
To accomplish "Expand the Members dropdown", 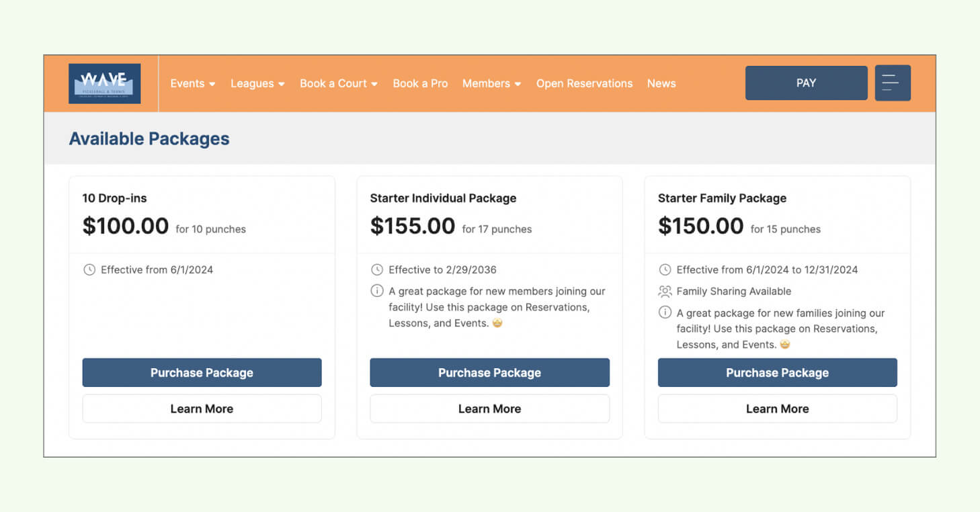I will [x=491, y=83].
